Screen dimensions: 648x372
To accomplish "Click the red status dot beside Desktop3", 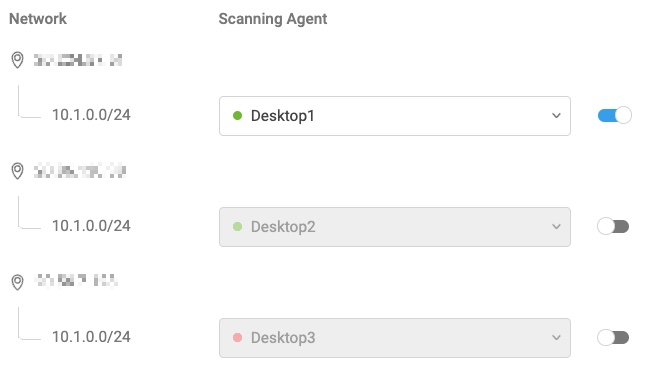I will (x=237, y=338).
